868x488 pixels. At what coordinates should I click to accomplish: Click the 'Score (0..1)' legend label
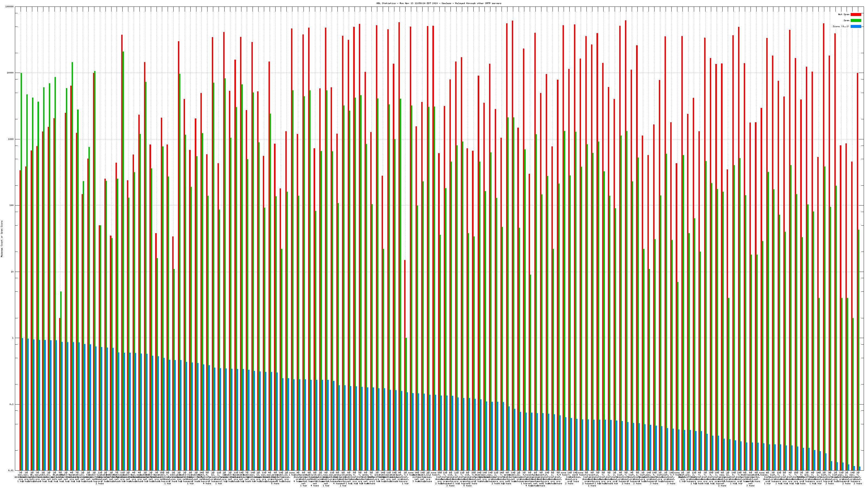tap(841, 26)
